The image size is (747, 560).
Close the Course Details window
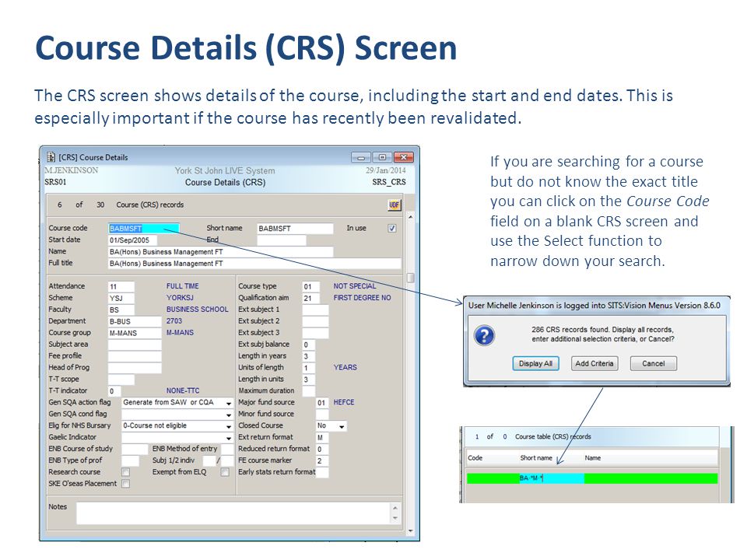(x=403, y=157)
